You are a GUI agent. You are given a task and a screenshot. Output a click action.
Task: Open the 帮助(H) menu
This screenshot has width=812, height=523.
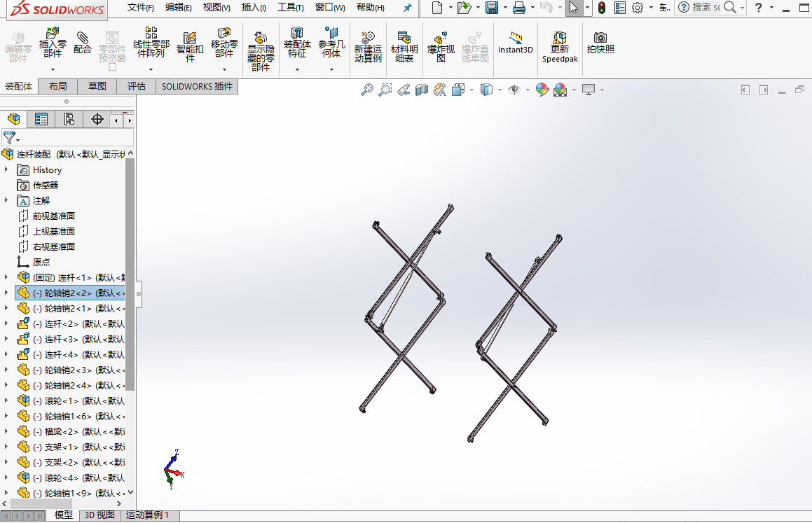[370, 8]
